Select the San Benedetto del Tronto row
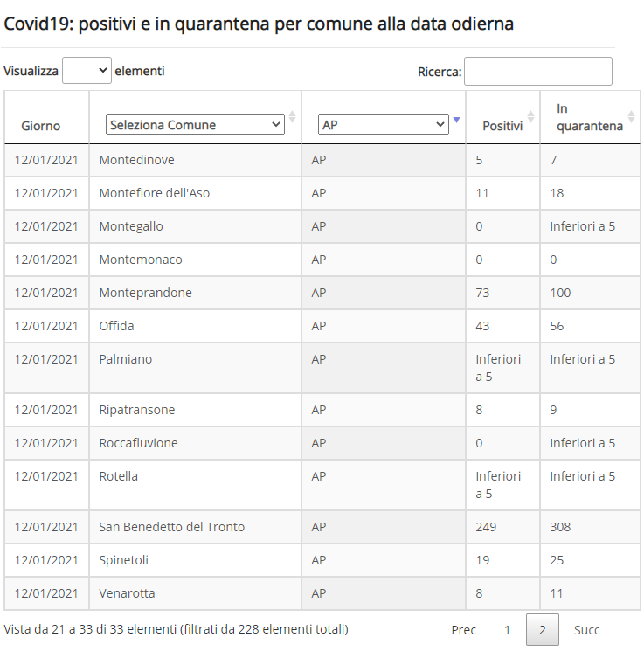The image size is (644, 658). (322, 527)
